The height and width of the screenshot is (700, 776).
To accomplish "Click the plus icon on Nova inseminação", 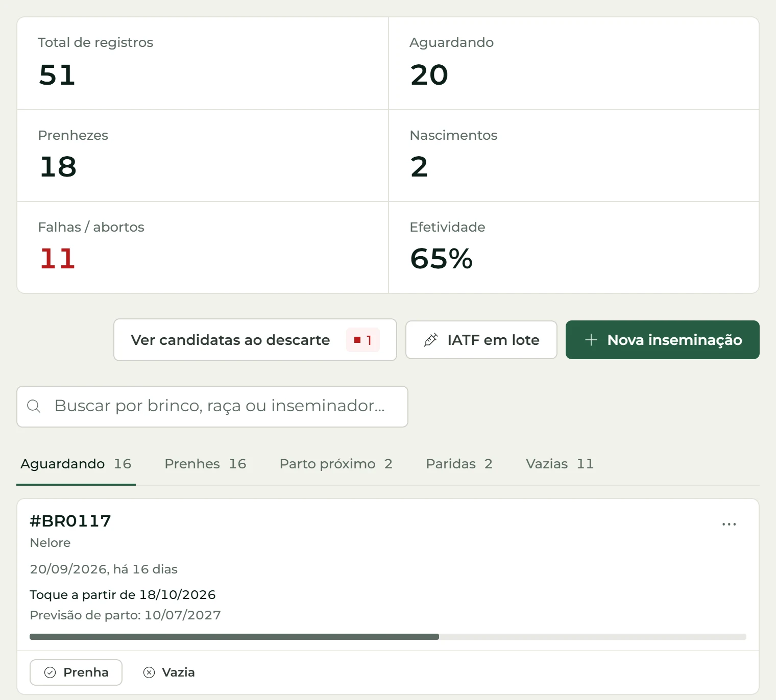I will [591, 340].
